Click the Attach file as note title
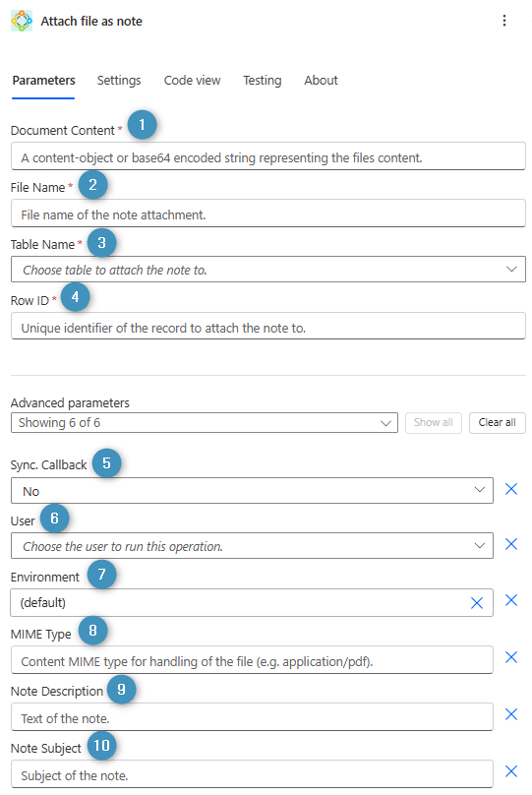 91,22
